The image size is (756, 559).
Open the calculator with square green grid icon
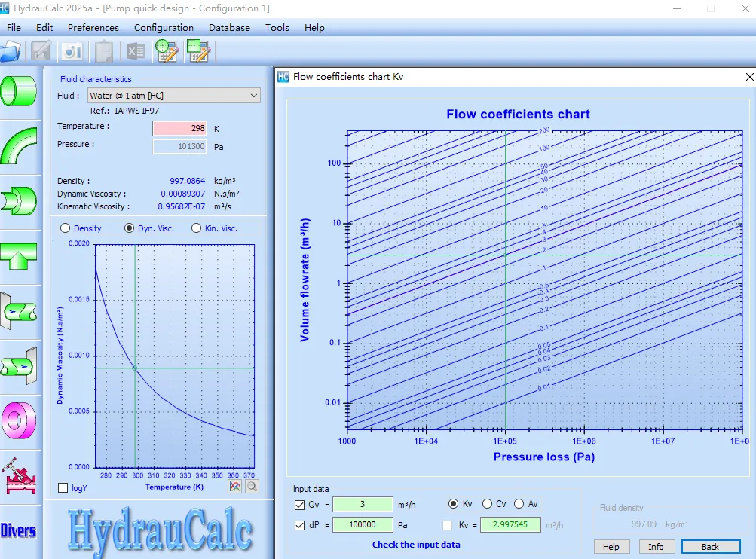(198, 51)
